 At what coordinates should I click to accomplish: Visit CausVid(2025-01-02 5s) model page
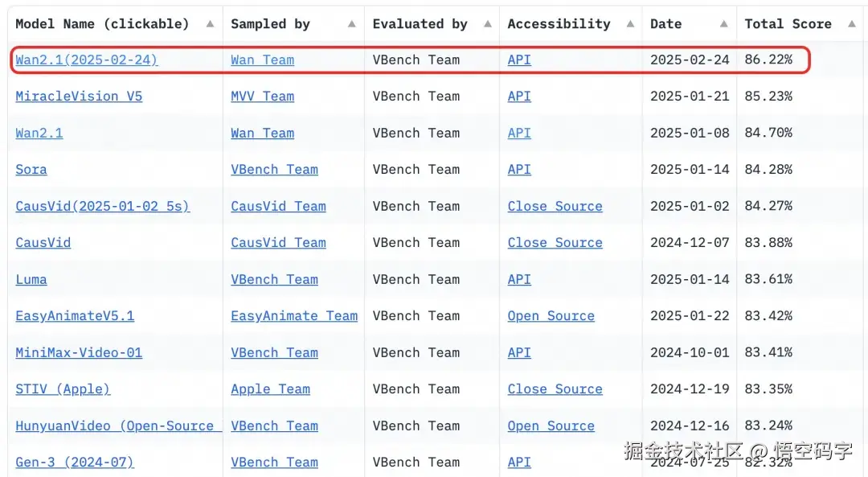point(102,206)
